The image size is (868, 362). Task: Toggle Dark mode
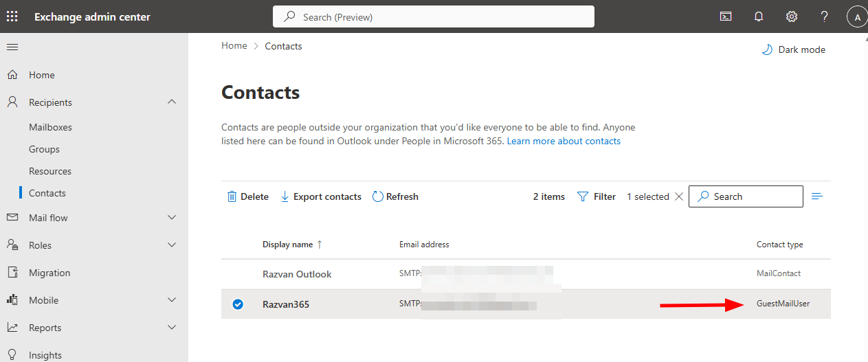(793, 49)
